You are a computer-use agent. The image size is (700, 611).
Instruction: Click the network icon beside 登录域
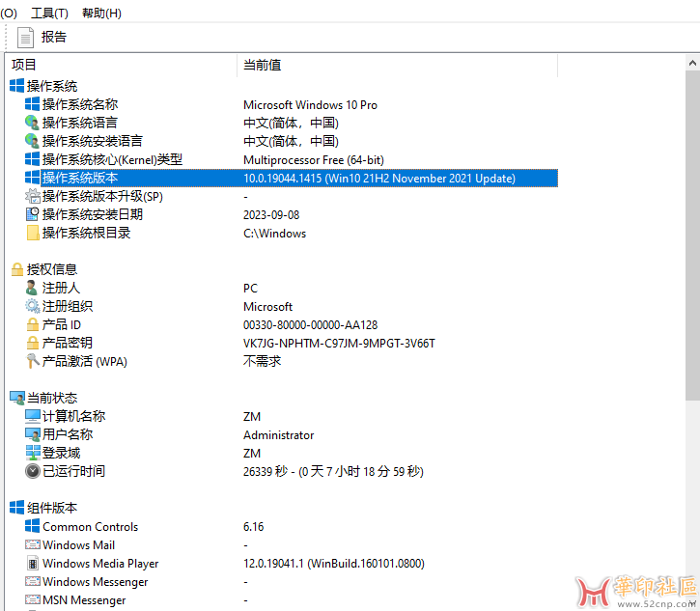coord(33,453)
